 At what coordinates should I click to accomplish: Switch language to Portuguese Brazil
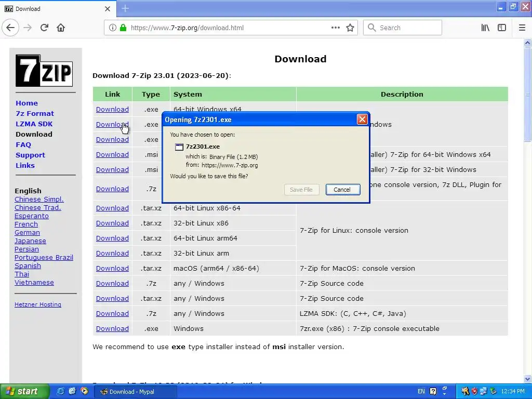click(x=44, y=258)
